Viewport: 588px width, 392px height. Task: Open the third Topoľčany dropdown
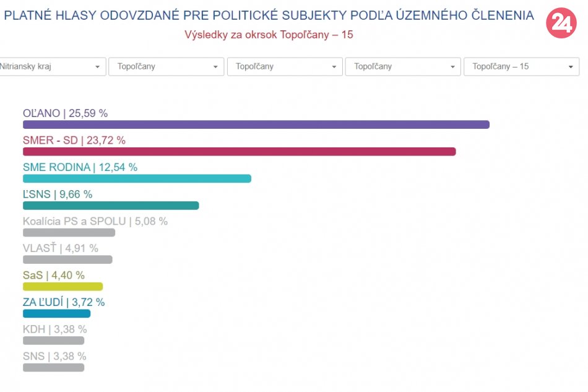point(403,67)
